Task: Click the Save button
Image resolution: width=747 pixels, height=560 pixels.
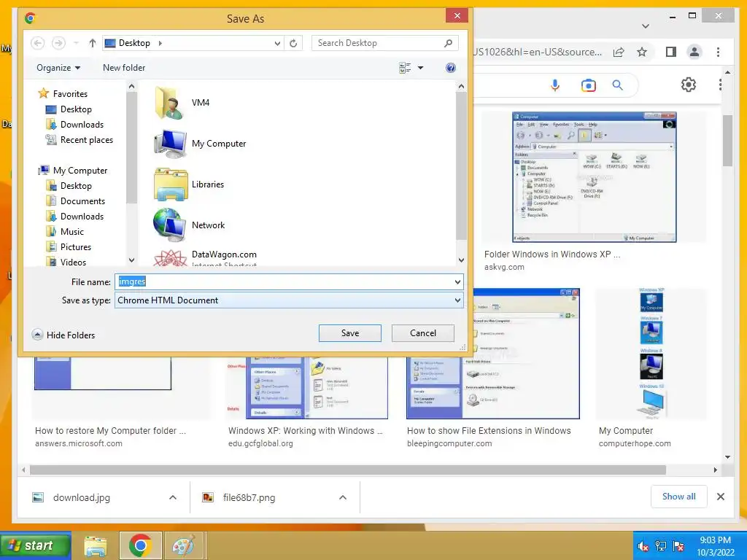Action: click(350, 333)
